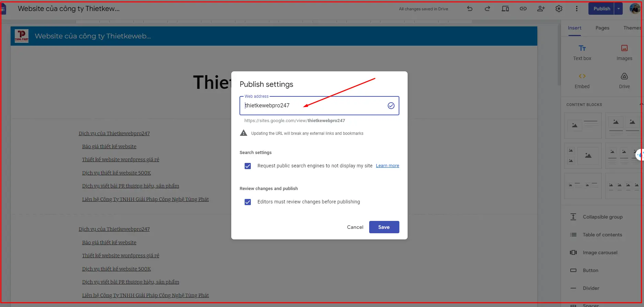Collapse the Content Blocks section

tap(641, 104)
